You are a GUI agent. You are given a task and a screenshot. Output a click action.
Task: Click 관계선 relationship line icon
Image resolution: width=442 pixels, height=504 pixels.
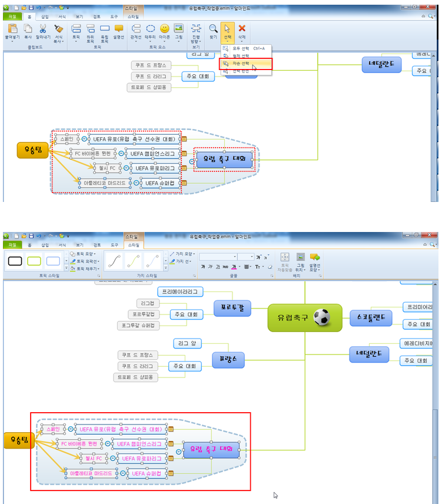coord(136,29)
